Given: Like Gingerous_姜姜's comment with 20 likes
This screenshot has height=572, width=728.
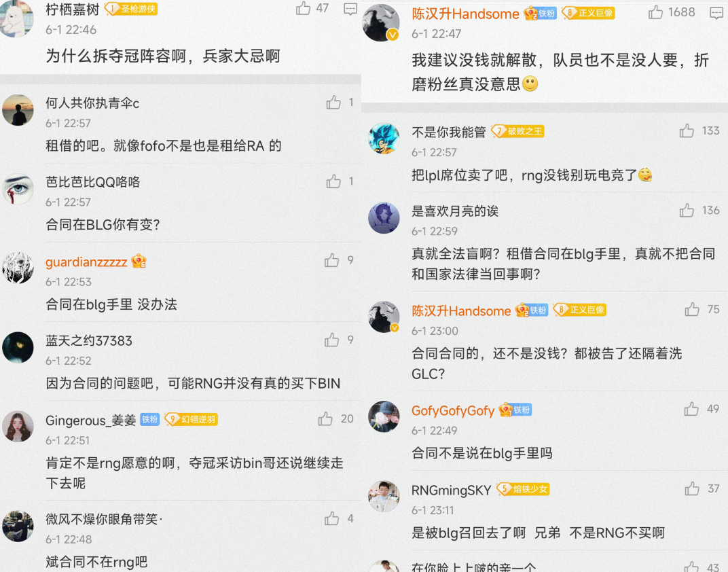Looking at the screenshot, I should click(325, 418).
